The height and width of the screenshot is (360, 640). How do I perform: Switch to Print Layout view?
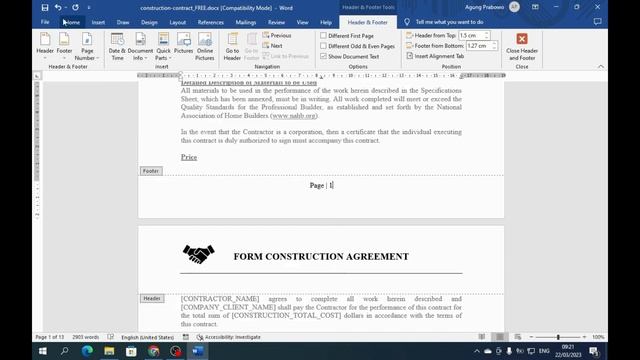coord(500,337)
